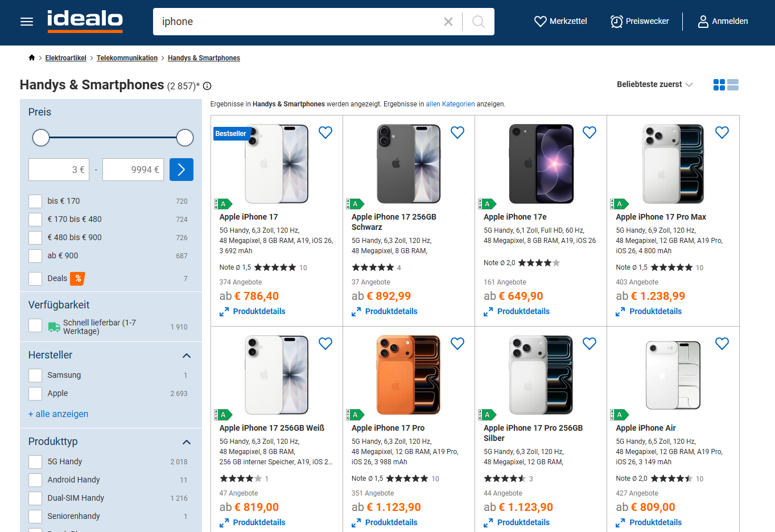Check the Dual-SIM Handy checkbox

point(35,498)
